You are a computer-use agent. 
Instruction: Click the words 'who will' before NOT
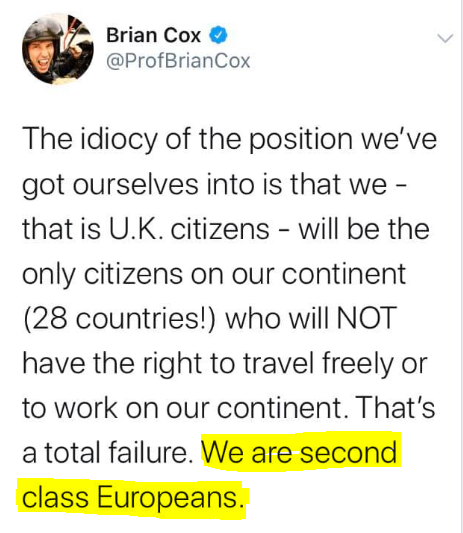tap(277, 319)
